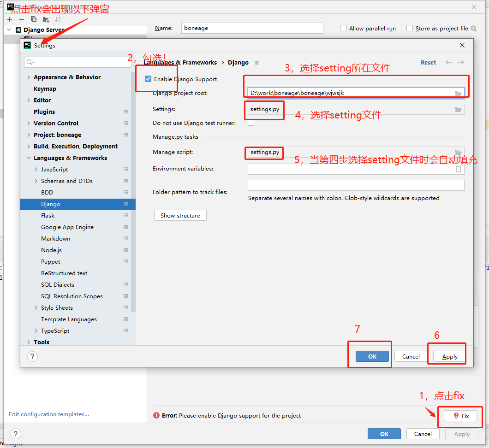The height and width of the screenshot is (448, 489).
Task: Click the add configuration plus icon
Action: pos(10,19)
